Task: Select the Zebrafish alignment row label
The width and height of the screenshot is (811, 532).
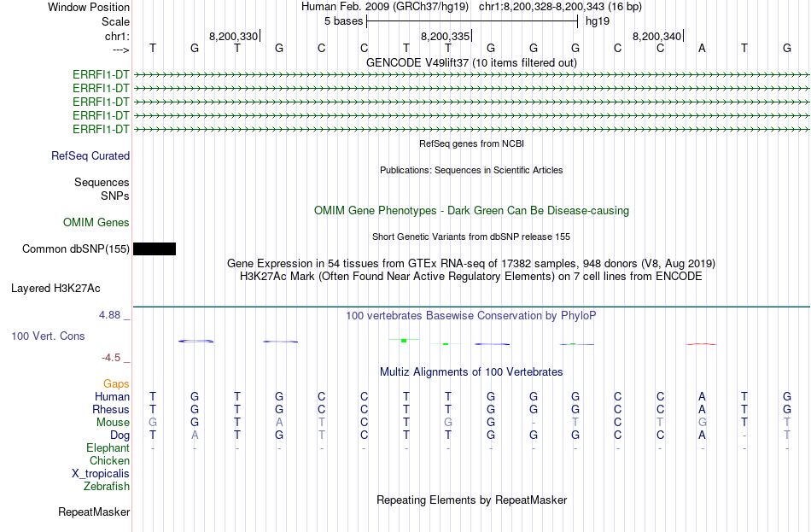Action: (x=107, y=487)
